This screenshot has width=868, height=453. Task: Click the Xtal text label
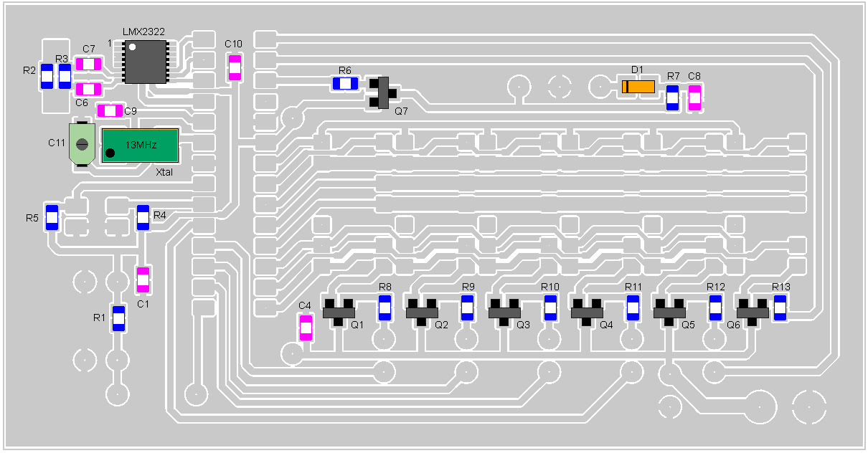click(x=164, y=172)
